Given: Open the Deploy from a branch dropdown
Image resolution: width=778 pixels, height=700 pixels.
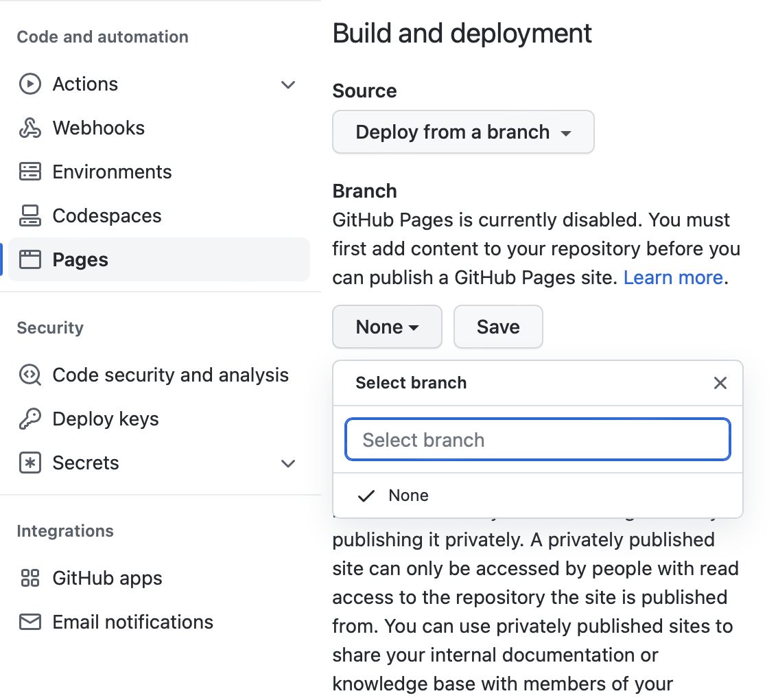Looking at the screenshot, I should click(x=463, y=132).
